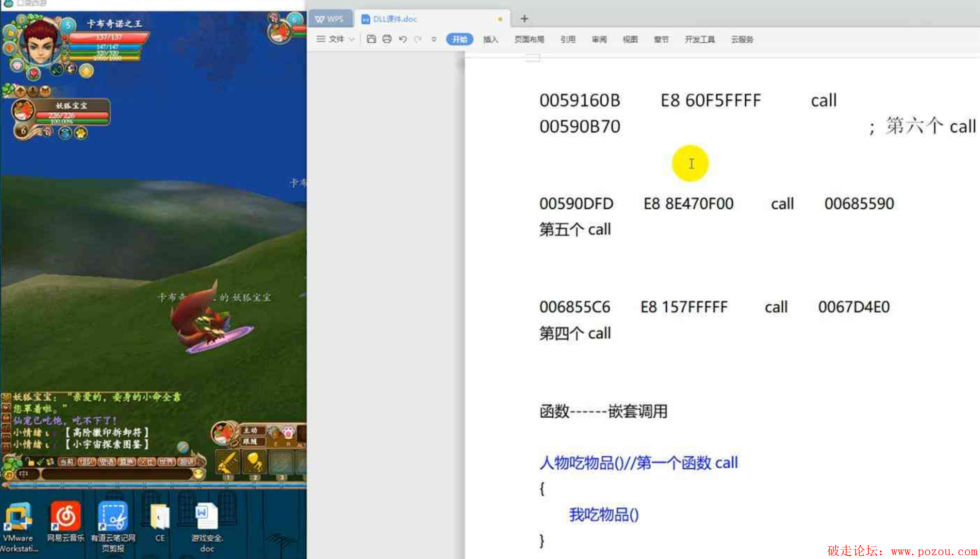
Task: Click the pink paw icon in pet skill bar
Action: point(288,432)
